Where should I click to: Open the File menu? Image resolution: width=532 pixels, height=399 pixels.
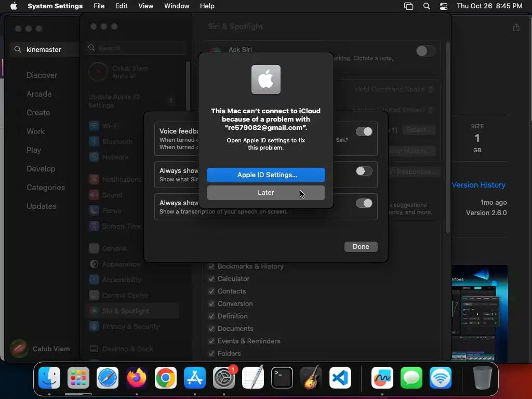99,6
